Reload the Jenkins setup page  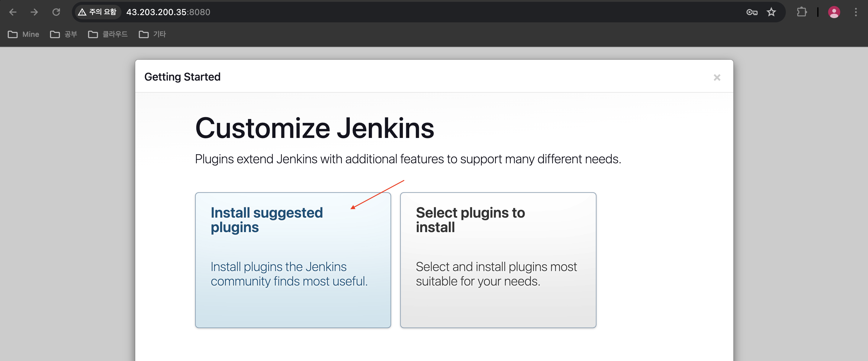tap(56, 12)
